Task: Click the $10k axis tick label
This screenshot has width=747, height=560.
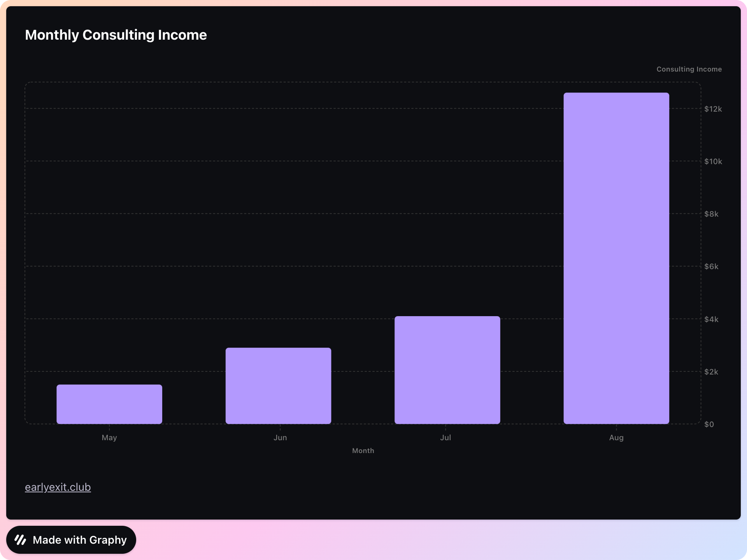Action: 713,161
